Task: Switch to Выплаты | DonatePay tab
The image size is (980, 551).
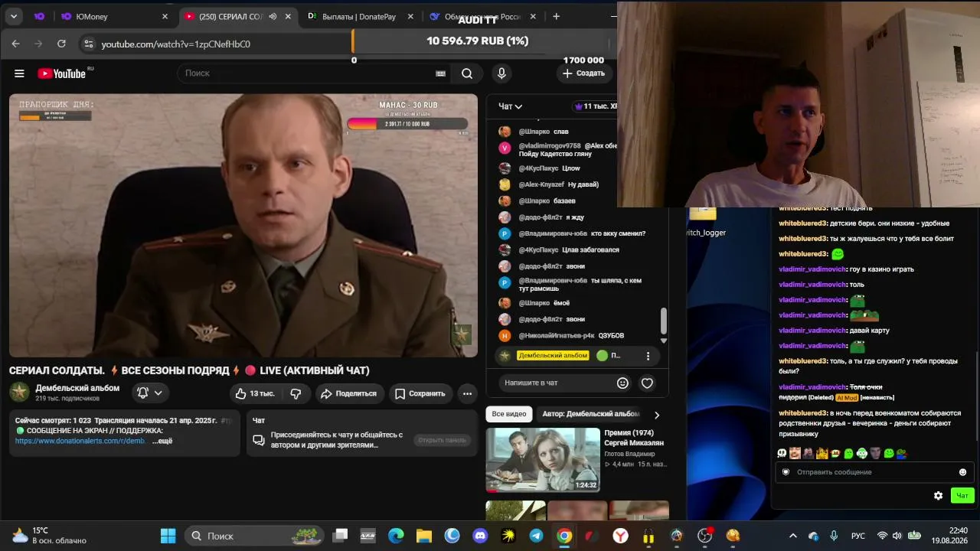Action: click(358, 16)
